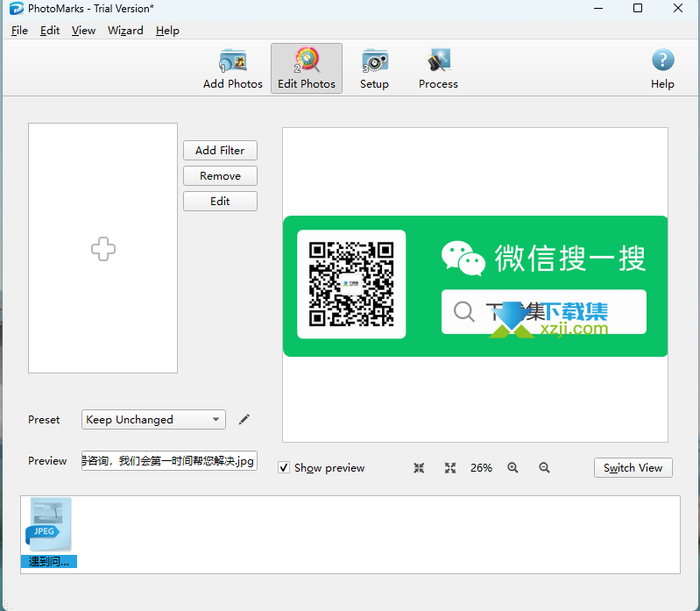This screenshot has width=700, height=611.
Task: Click the plus icon in filter list
Action: [103, 249]
